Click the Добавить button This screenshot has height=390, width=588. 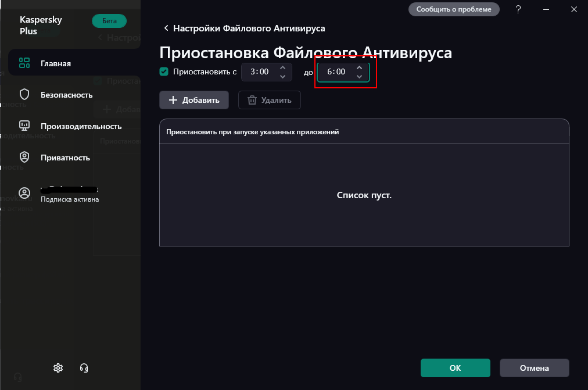(194, 100)
